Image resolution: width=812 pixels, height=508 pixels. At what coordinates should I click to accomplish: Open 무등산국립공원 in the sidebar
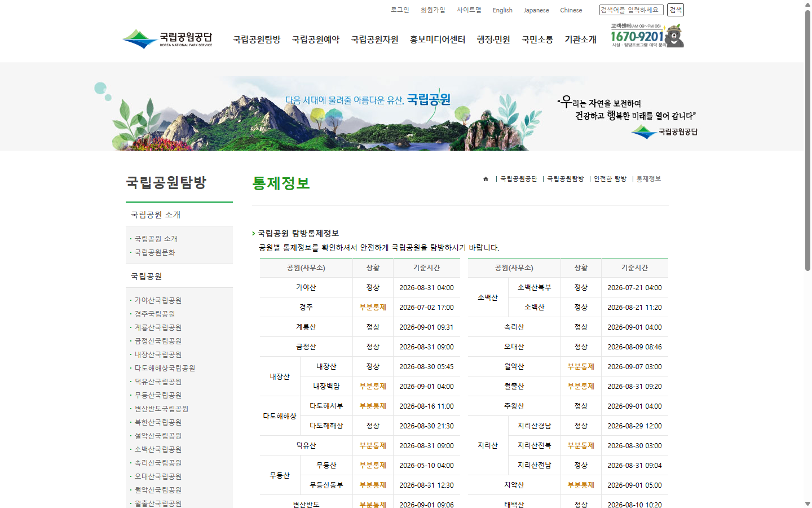(x=158, y=395)
